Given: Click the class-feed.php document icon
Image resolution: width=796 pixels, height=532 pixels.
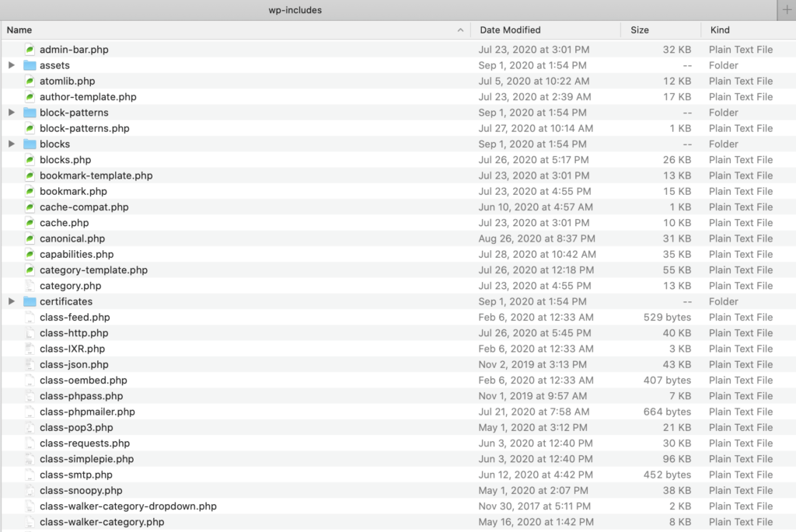Looking at the screenshot, I should [30, 318].
